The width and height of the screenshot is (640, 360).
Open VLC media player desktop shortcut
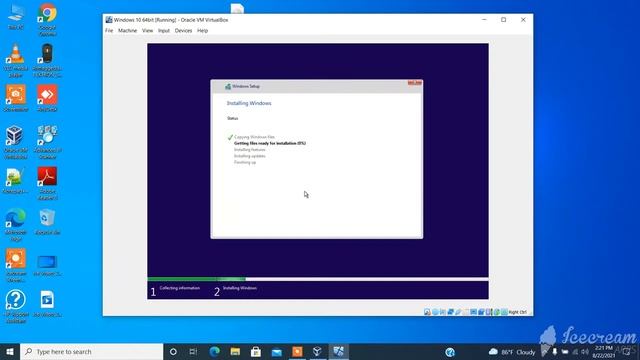click(x=16, y=60)
